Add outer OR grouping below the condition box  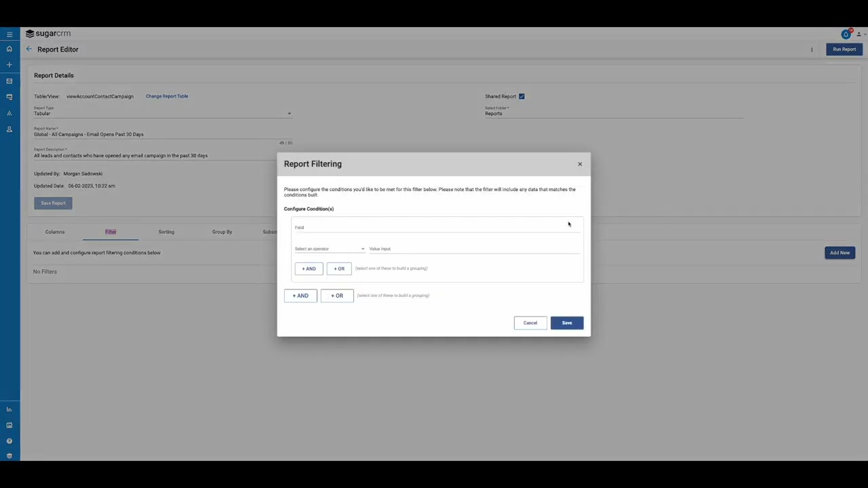[x=337, y=296]
